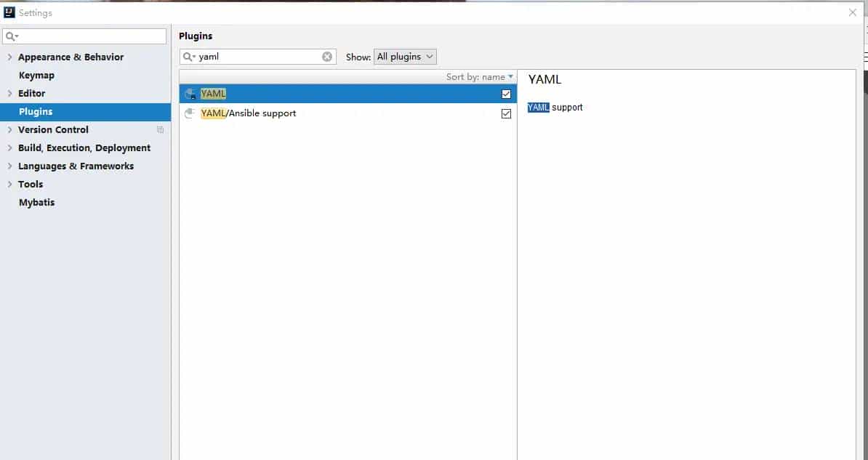Select the YAML/Ansible support plugin row
Viewport: 868px width, 460px height.
point(347,113)
